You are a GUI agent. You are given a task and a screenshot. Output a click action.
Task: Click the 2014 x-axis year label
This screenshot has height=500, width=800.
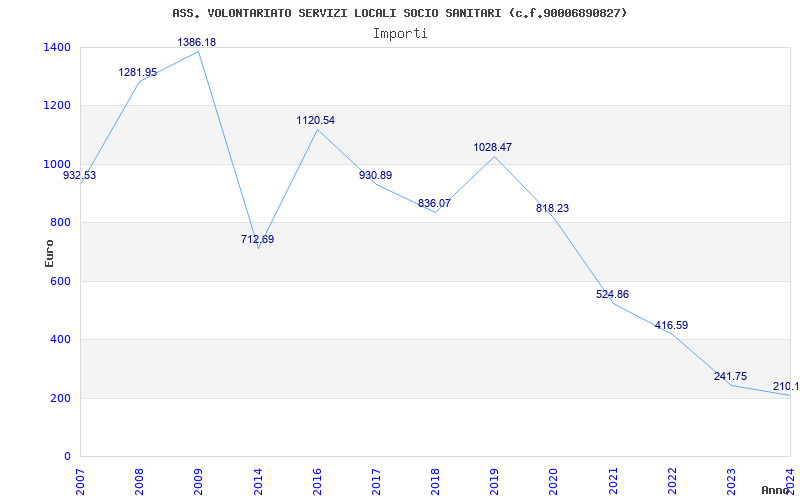point(258,481)
